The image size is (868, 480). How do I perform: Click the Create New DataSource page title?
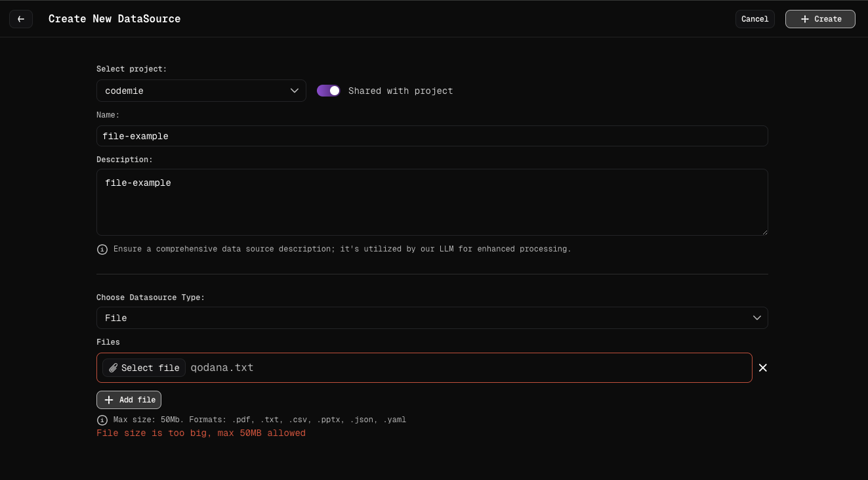114,19
